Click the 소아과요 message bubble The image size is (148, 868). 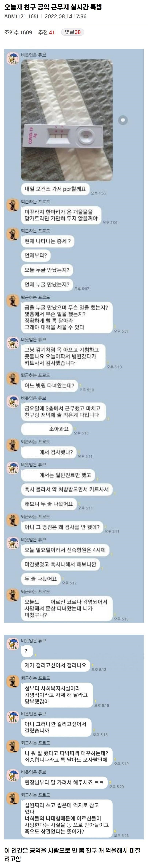click(x=47, y=429)
